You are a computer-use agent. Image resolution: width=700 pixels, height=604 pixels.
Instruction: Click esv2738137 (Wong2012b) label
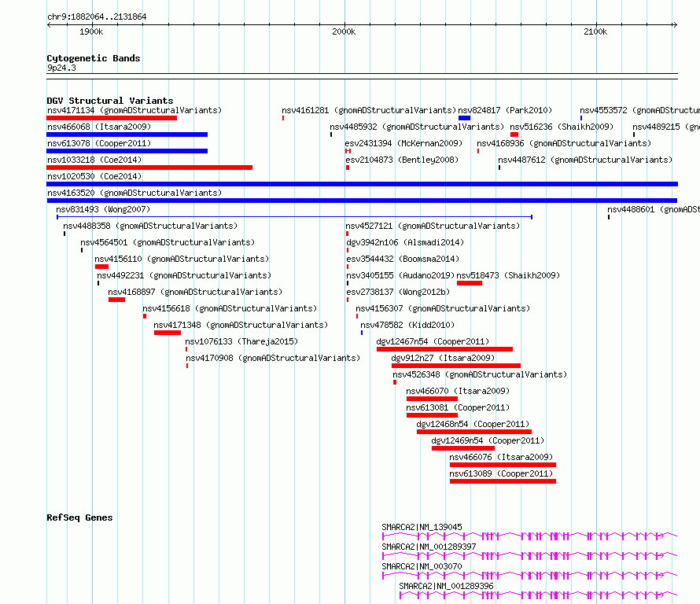[x=398, y=292]
